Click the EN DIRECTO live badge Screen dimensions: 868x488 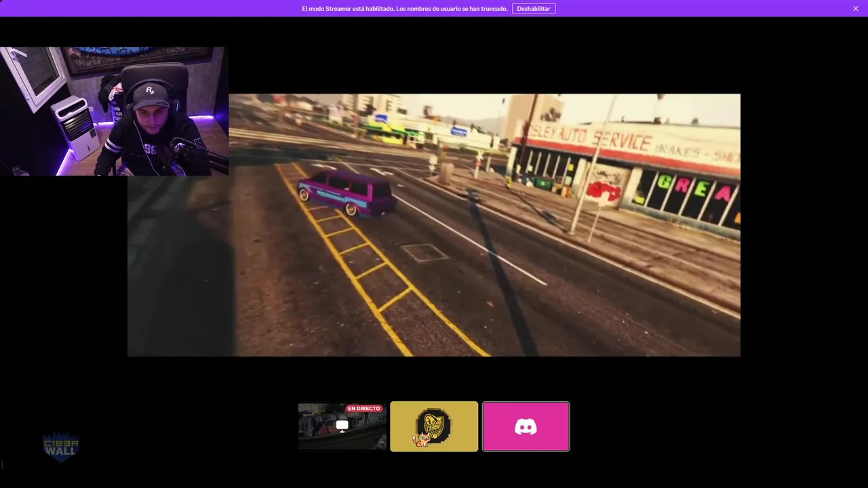[364, 409]
